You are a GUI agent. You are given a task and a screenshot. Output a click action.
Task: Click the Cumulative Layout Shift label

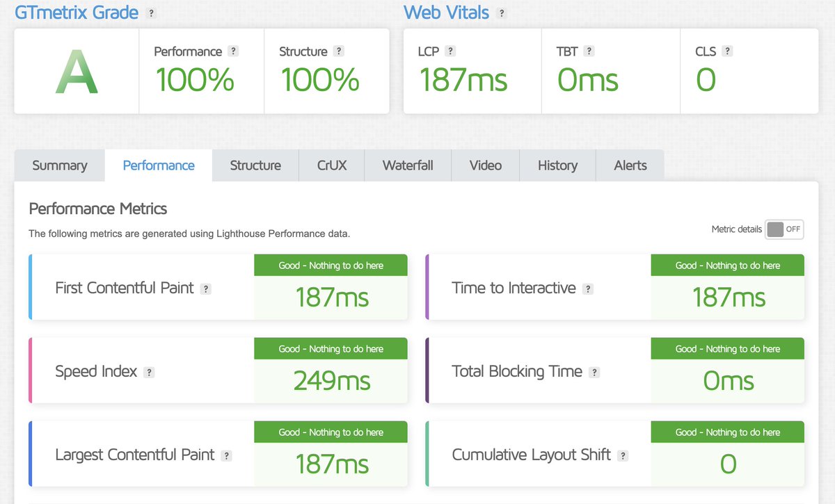click(532, 455)
